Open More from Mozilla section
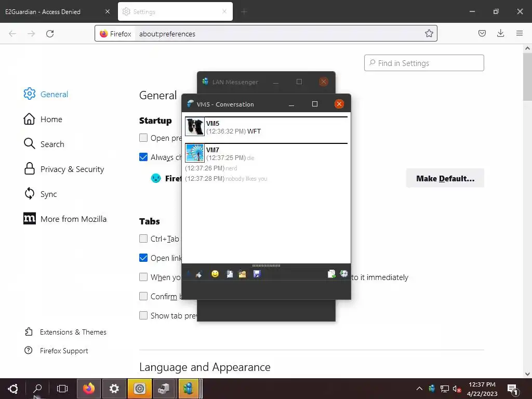 coord(65,219)
